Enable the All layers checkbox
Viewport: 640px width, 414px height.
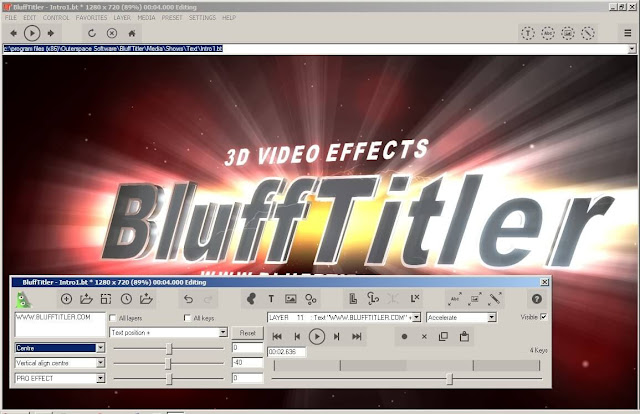(113, 318)
